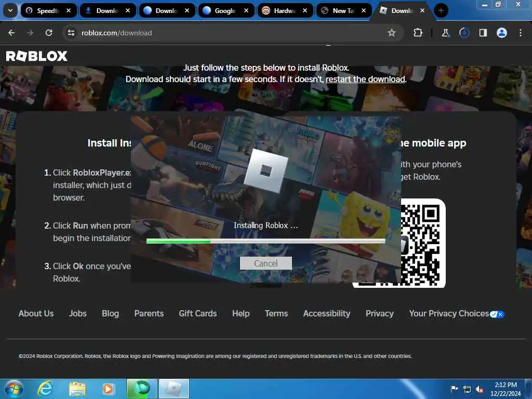532x399 pixels.
Task: Select the Roblox installer taskbar button
Action: pos(174,389)
